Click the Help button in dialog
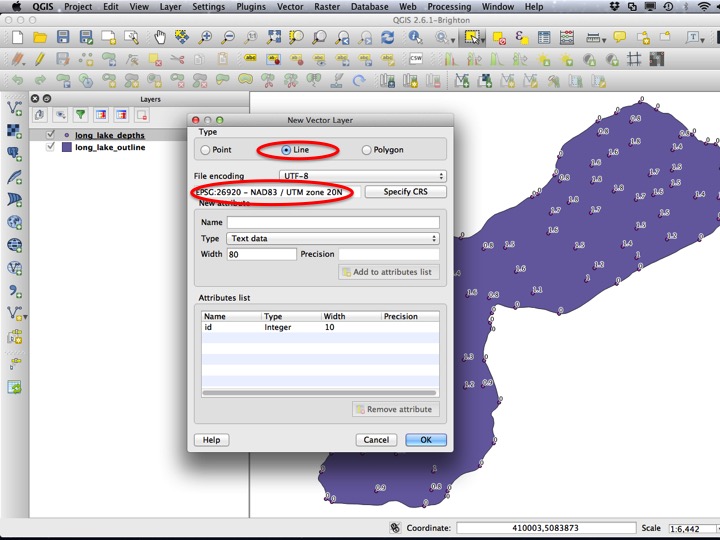 (211, 440)
